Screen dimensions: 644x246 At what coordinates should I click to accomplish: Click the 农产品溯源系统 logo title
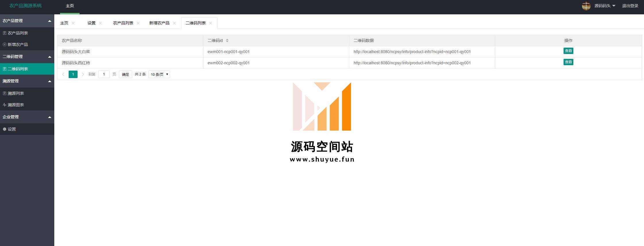26,6
